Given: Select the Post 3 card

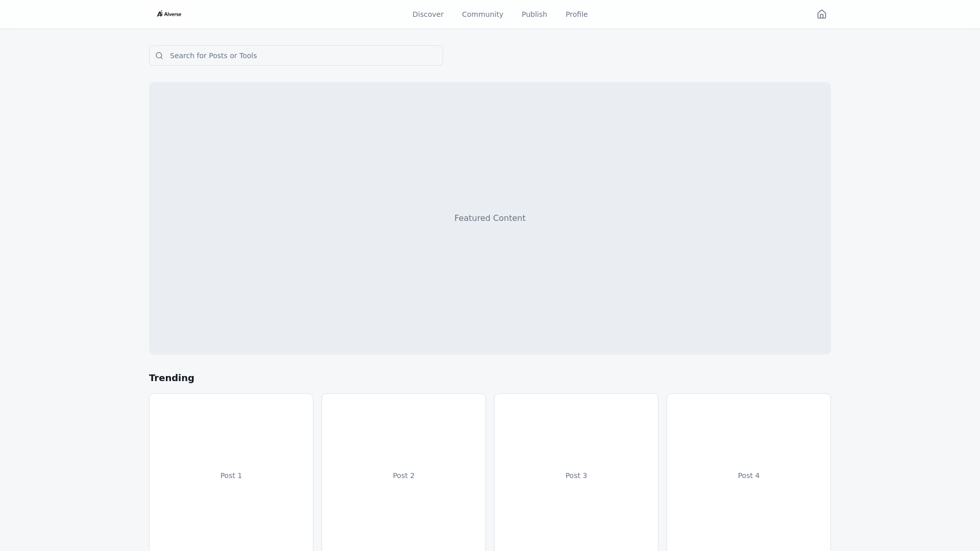Looking at the screenshot, I should (x=576, y=472).
